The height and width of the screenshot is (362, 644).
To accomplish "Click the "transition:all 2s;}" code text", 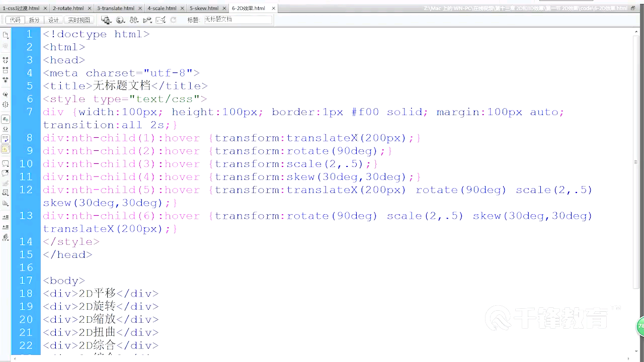I will [x=110, y=125].
